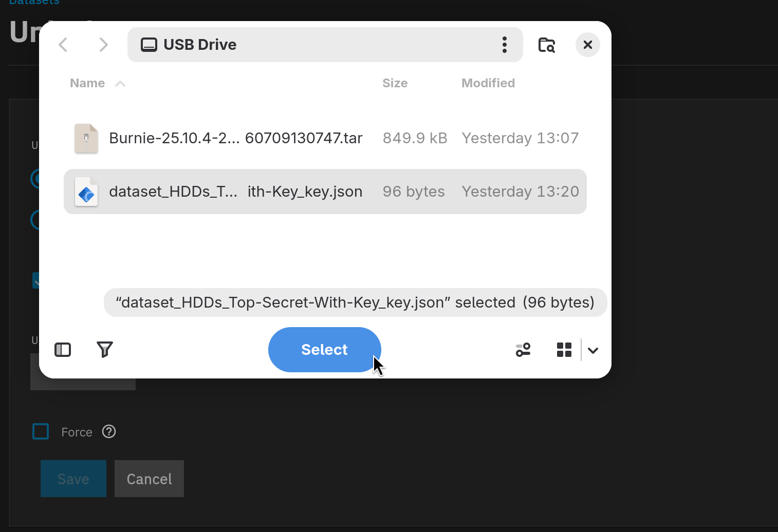Check the Force checkbox
Image resolution: width=778 pixels, height=532 pixels.
point(41,431)
